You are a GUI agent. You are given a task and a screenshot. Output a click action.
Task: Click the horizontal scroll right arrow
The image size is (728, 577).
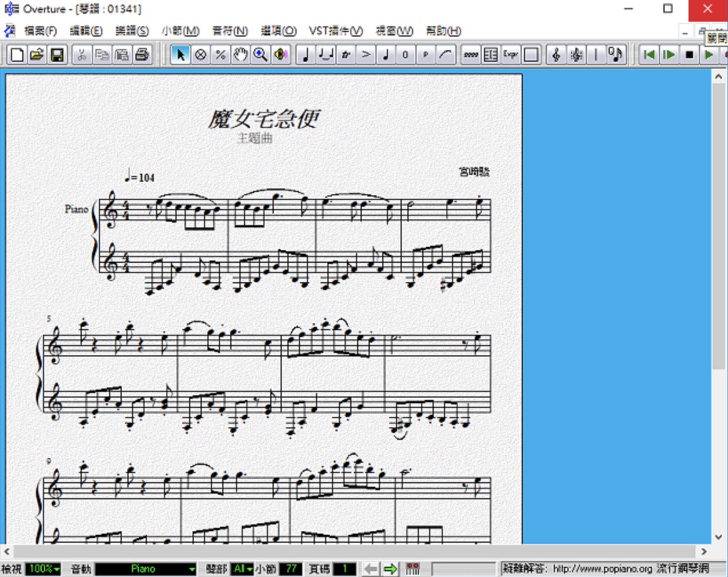click(704, 552)
